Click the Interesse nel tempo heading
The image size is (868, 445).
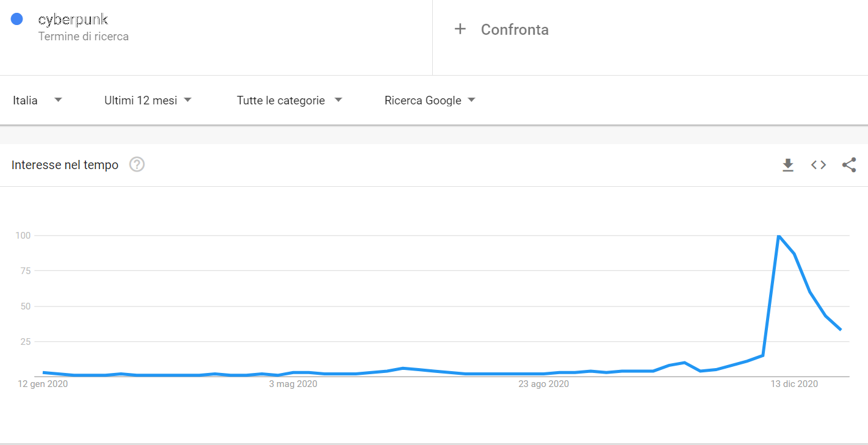(65, 165)
